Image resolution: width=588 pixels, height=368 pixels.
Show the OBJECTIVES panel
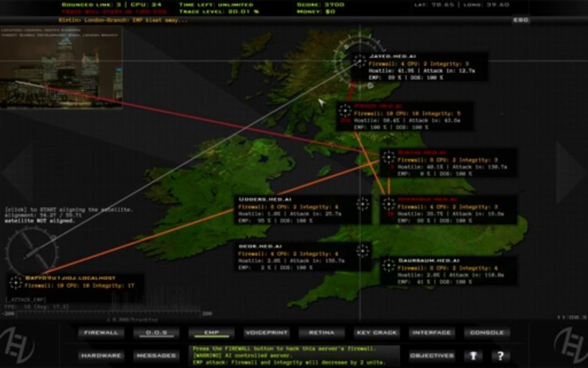432,356
